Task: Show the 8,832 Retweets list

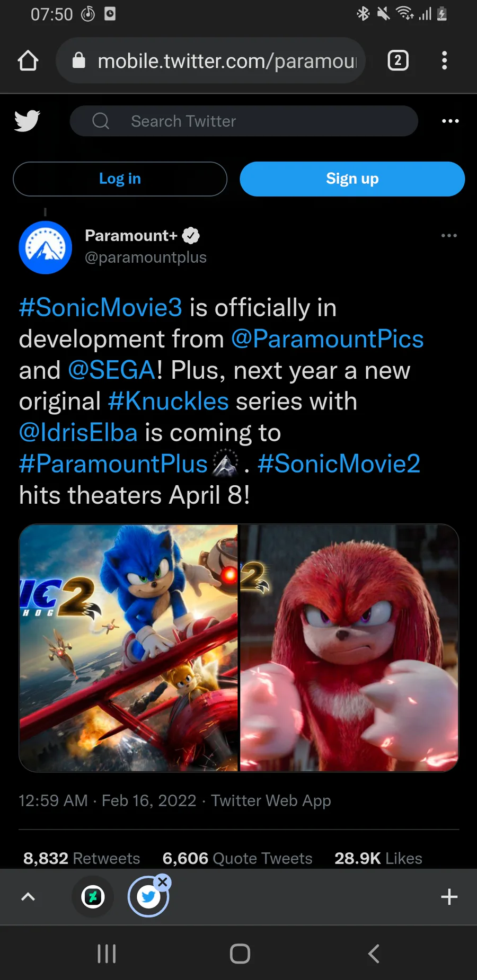Action: pyautogui.click(x=82, y=858)
